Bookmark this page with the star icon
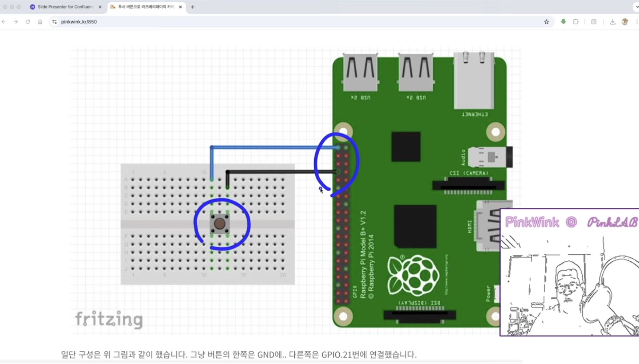 click(546, 22)
